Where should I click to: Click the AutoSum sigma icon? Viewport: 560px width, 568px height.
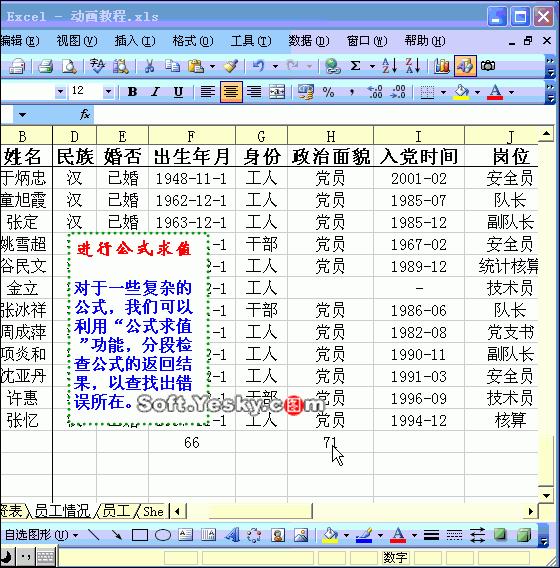(x=355, y=66)
